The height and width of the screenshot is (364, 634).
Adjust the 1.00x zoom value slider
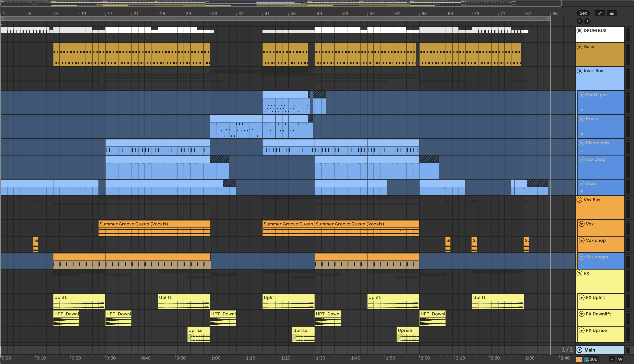591,359
